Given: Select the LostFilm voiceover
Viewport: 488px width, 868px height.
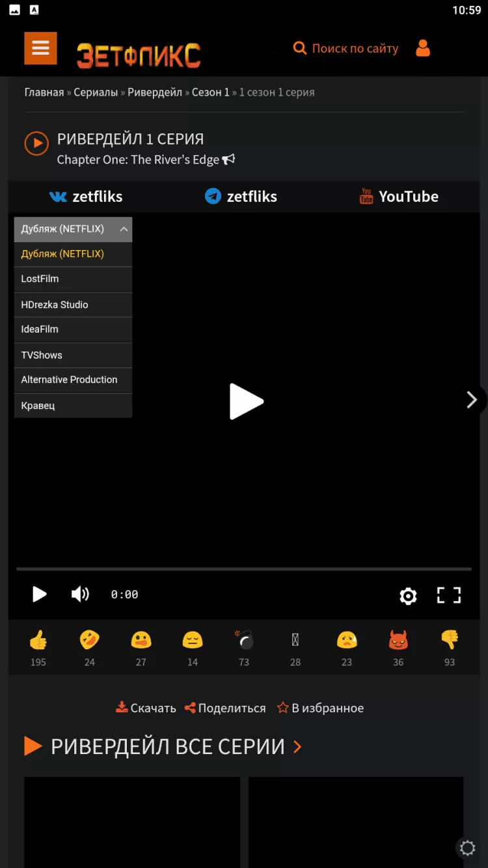Looking at the screenshot, I should [x=73, y=279].
